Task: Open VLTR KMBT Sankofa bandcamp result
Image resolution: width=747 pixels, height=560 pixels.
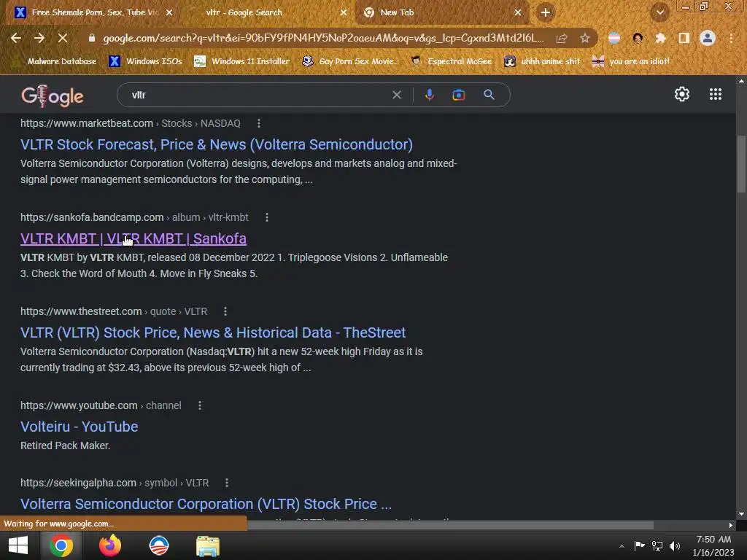Action: pyautogui.click(x=133, y=238)
